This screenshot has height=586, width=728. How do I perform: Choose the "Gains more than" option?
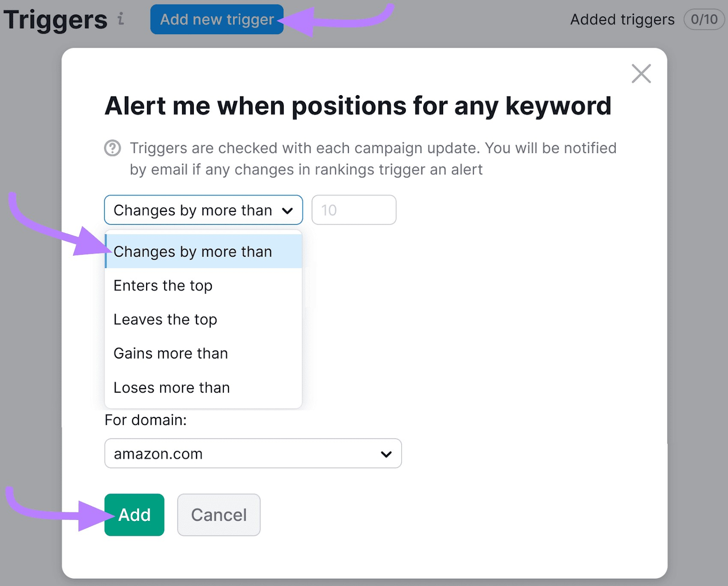click(170, 354)
